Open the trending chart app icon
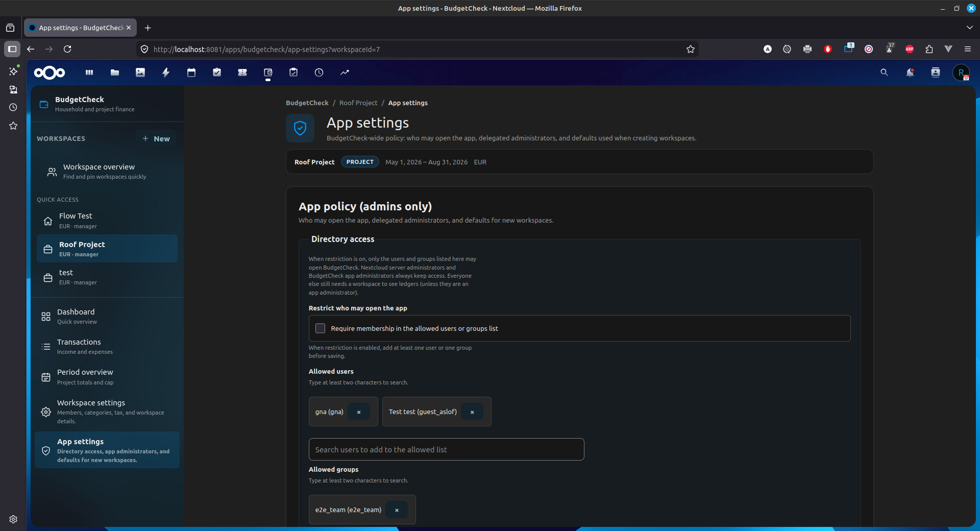 (345, 73)
